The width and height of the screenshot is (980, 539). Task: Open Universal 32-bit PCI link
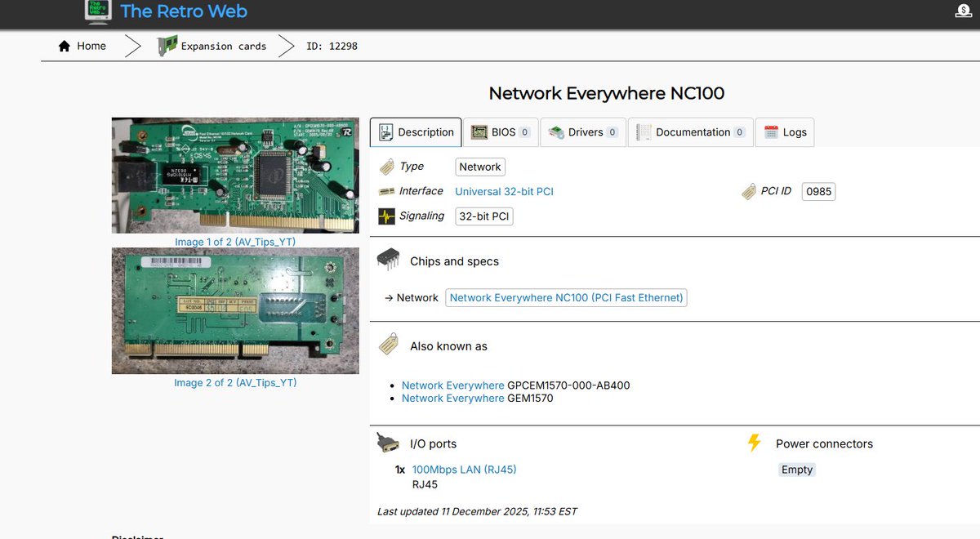[x=504, y=191]
